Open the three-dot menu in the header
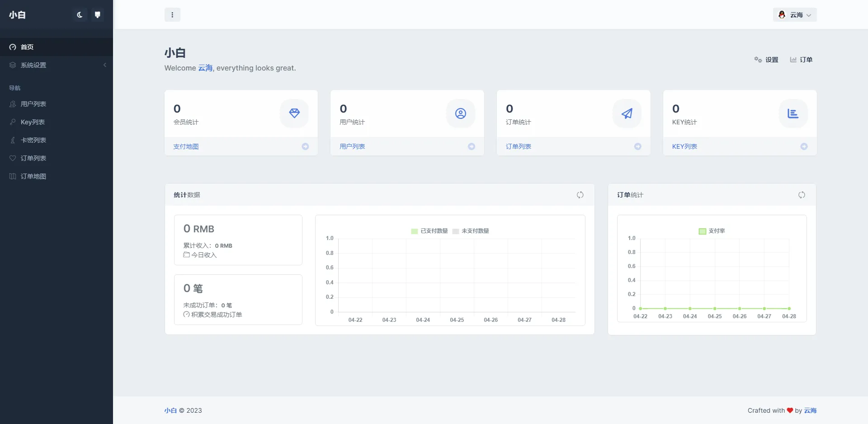868x424 pixels. (x=172, y=15)
